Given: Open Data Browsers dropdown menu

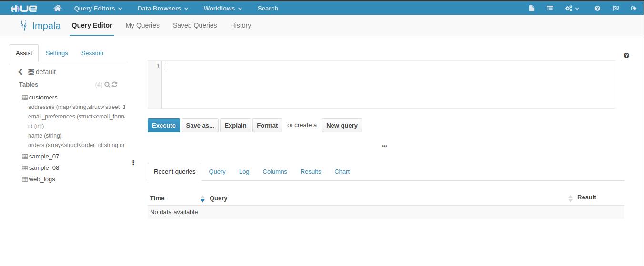Looking at the screenshot, I should click(x=163, y=8).
